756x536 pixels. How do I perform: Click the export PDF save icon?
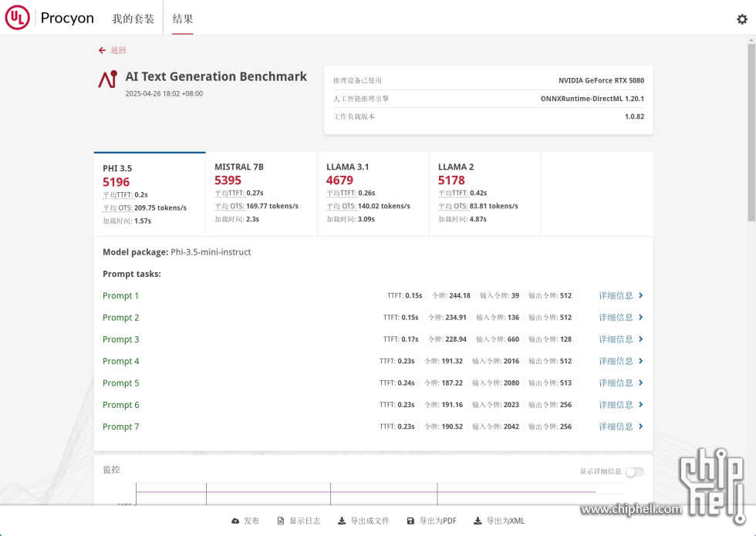point(410,521)
